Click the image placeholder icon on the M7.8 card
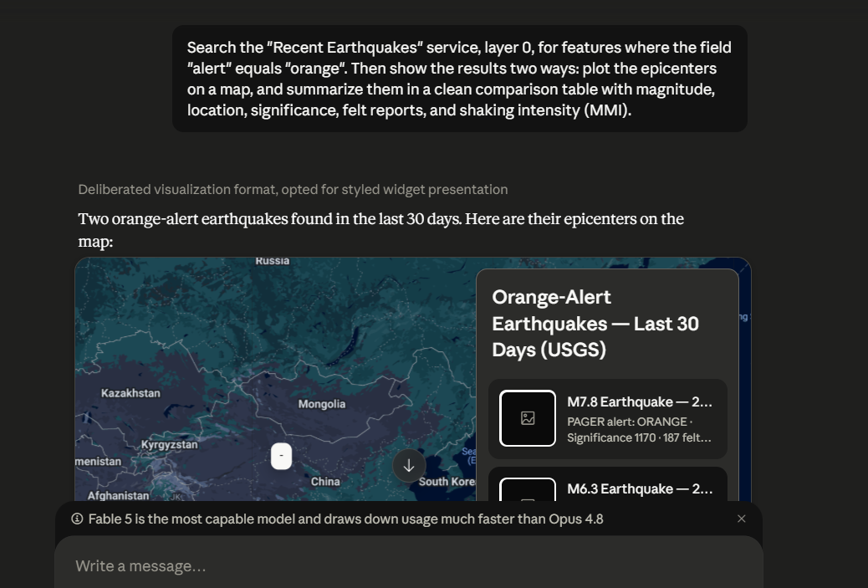 click(x=528, y=418)
